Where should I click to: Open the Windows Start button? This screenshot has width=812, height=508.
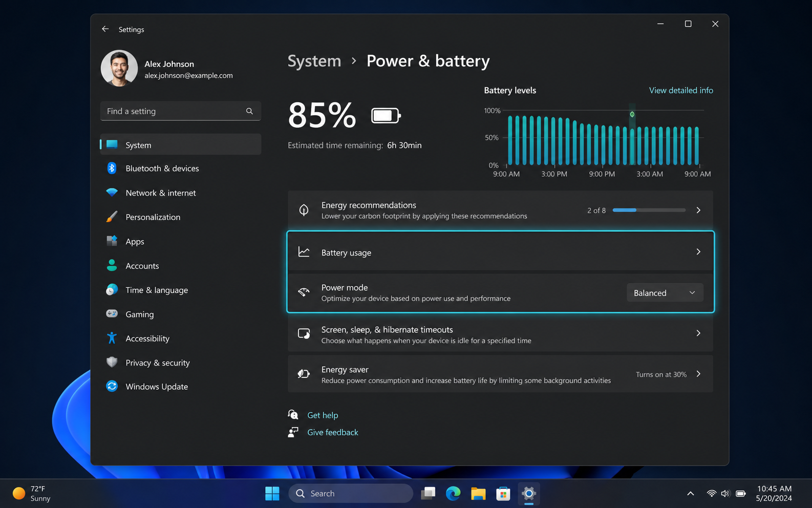tap(272, 493)
